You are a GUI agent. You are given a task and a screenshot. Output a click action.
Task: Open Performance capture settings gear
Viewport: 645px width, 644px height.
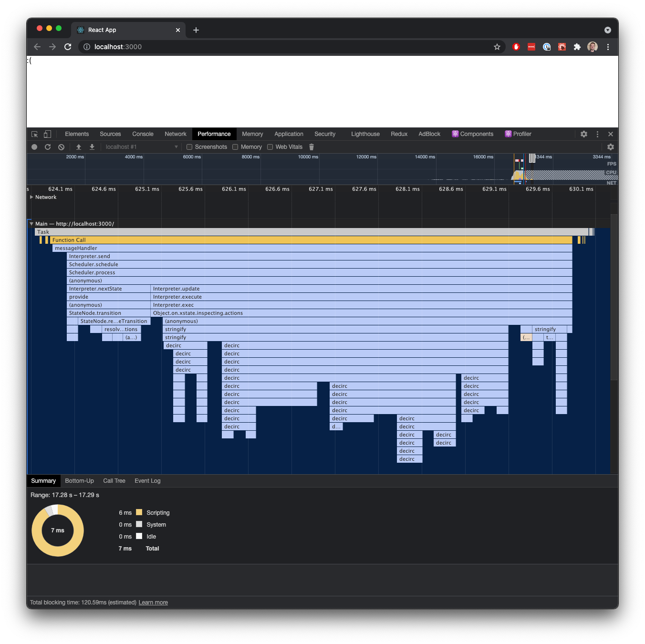coord(611,147)
